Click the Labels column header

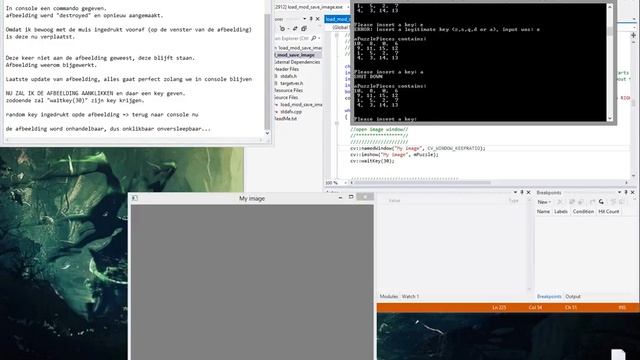(x=561, y=211)
